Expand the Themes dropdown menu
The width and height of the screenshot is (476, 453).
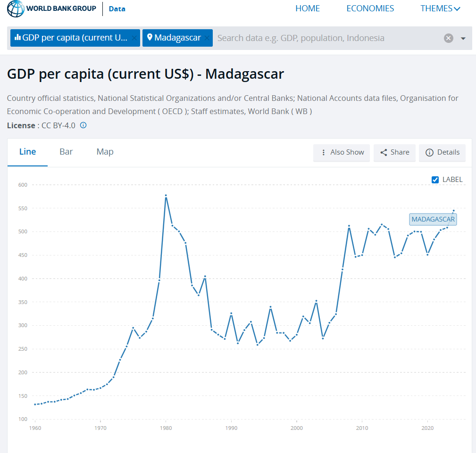coord(440,8)
